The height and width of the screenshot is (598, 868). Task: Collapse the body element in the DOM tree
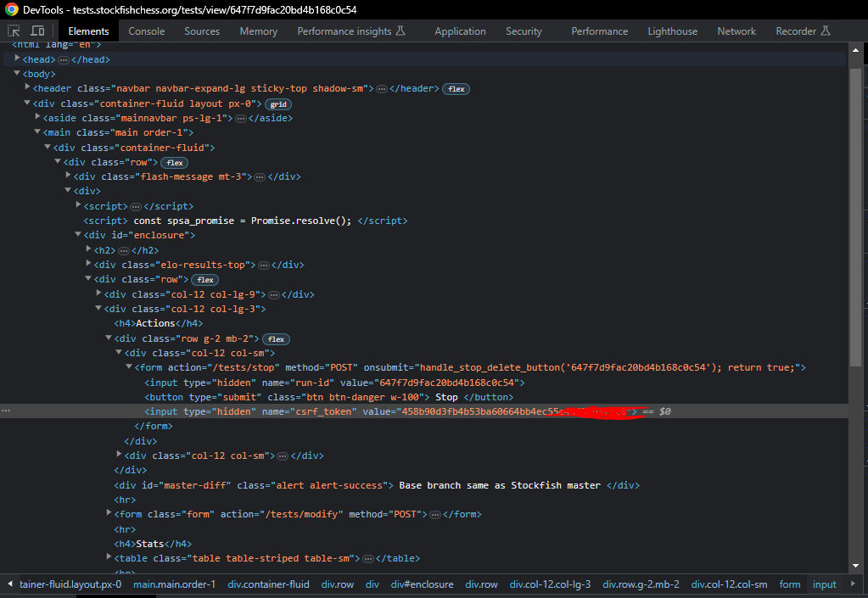[17, 74]
